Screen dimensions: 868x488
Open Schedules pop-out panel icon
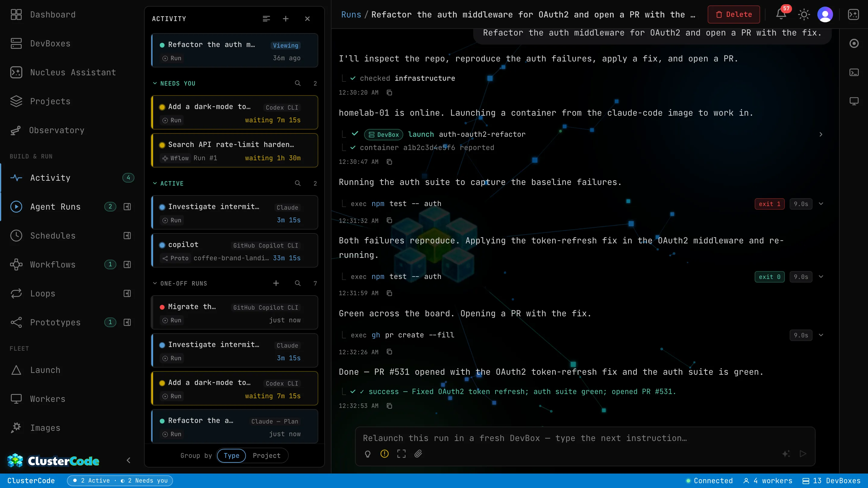[x=127, y=235]
